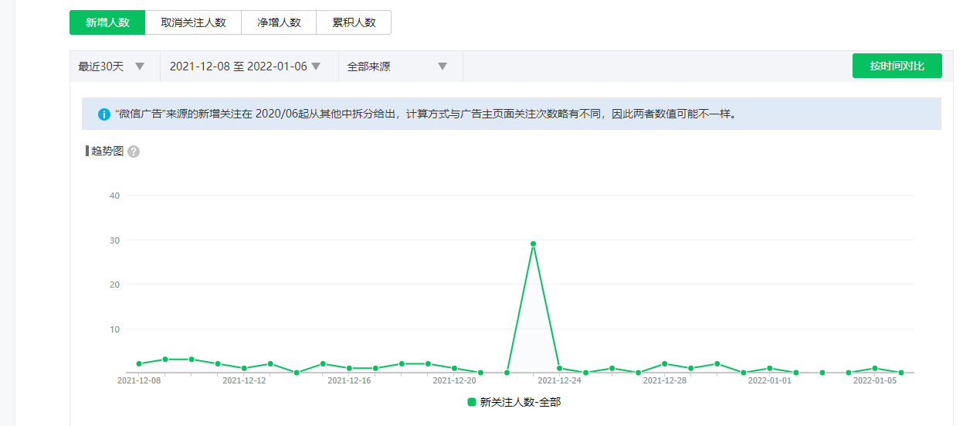Select the last data point on the chart
Viewport: 980px width, 426px height.
point(900,373)
